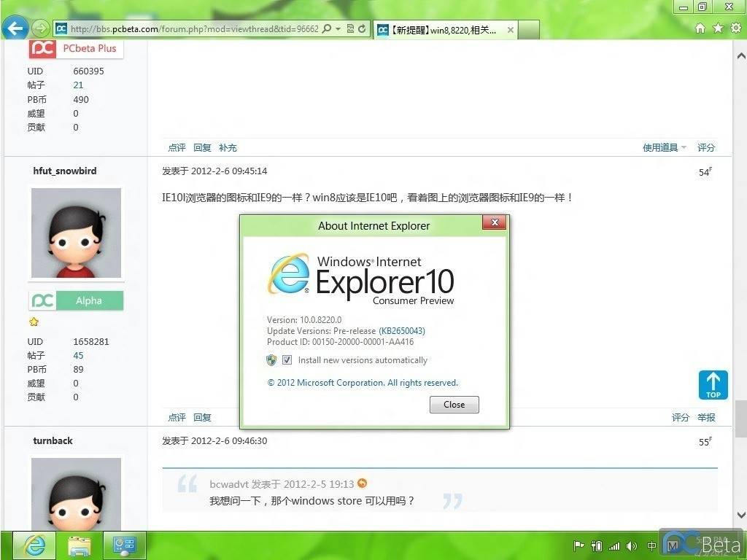Open File Explorer from the taskbar
The width and height of the screenshot is (747, 560).
coord(80,545)
